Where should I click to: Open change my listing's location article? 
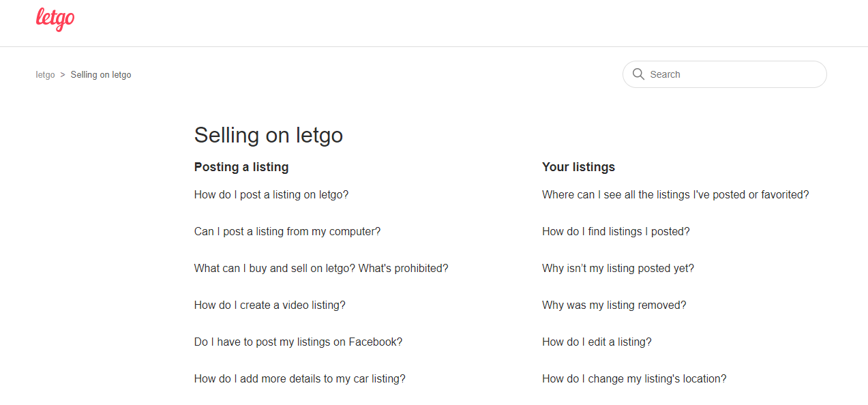[634, 378]
